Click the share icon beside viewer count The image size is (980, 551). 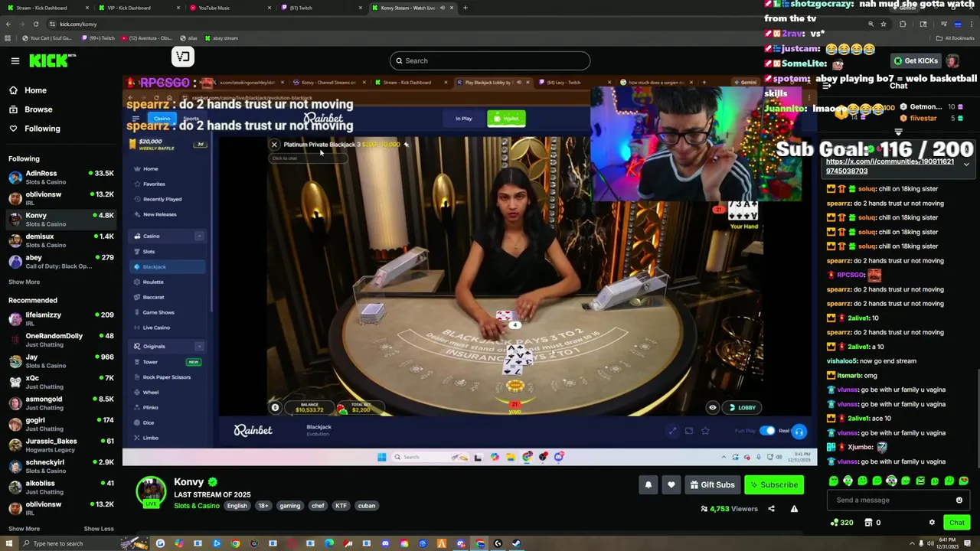[x=771, y=509]
